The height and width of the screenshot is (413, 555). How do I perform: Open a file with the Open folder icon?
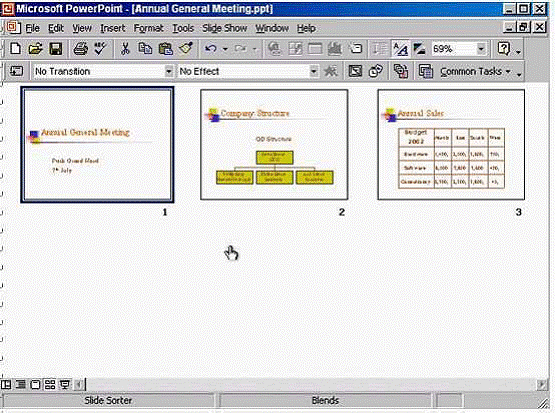(35, 48)
